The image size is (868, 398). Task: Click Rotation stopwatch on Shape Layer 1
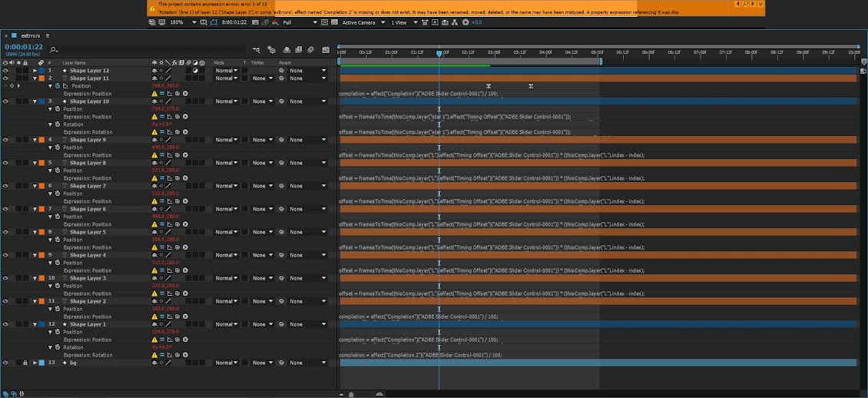point(58,347)
